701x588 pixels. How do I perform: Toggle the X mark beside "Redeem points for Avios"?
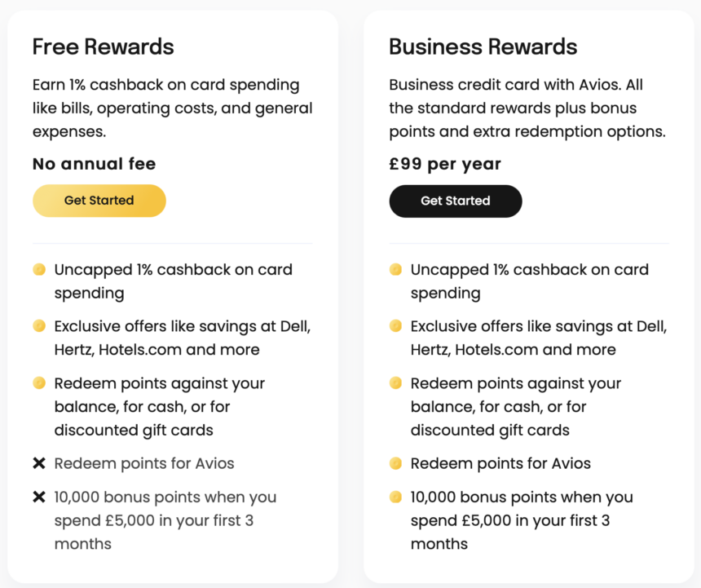click(x=39, y=463)
